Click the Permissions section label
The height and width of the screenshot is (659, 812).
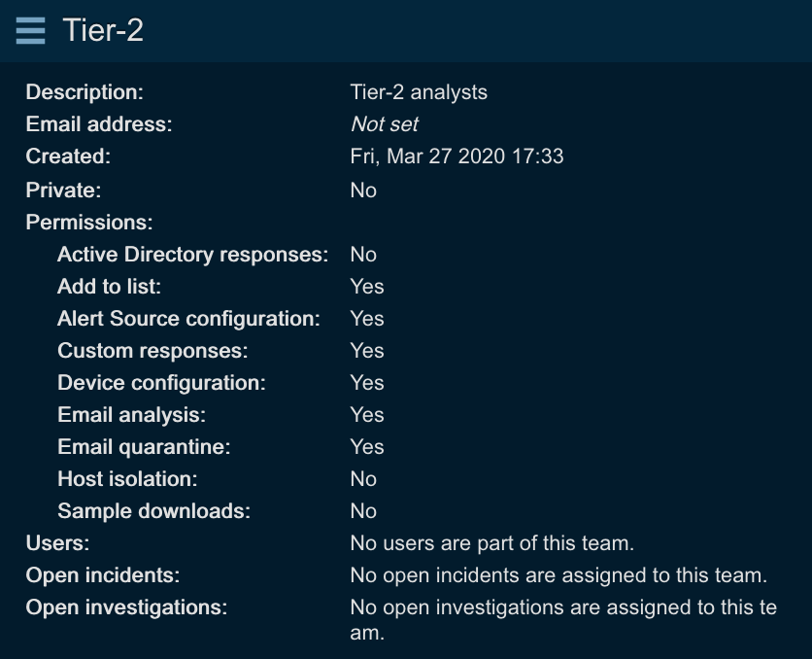(89, 222)
